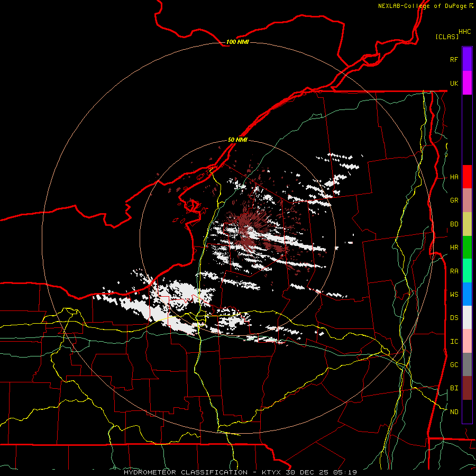Click the BI legend label

(x=454, y=388)
